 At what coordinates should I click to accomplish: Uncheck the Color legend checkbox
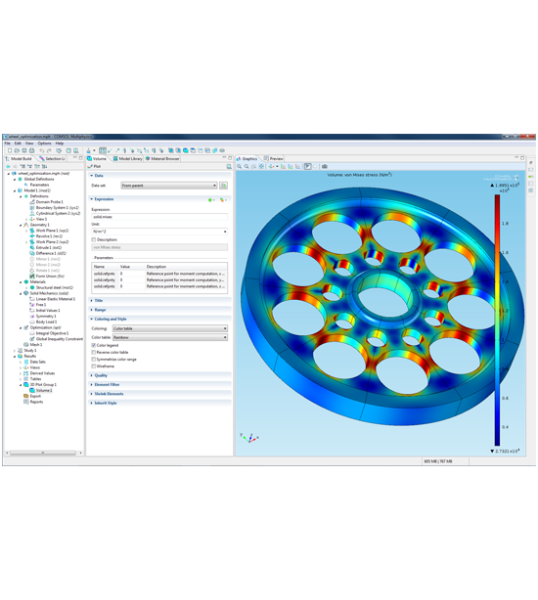[x=94, y=345]
